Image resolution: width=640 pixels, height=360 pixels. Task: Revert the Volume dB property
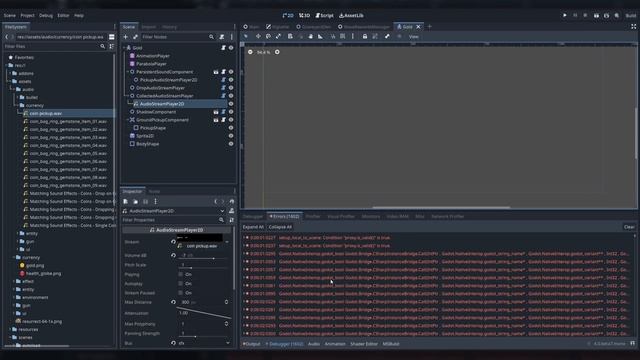pyautogui.click(x=173, y=256)
